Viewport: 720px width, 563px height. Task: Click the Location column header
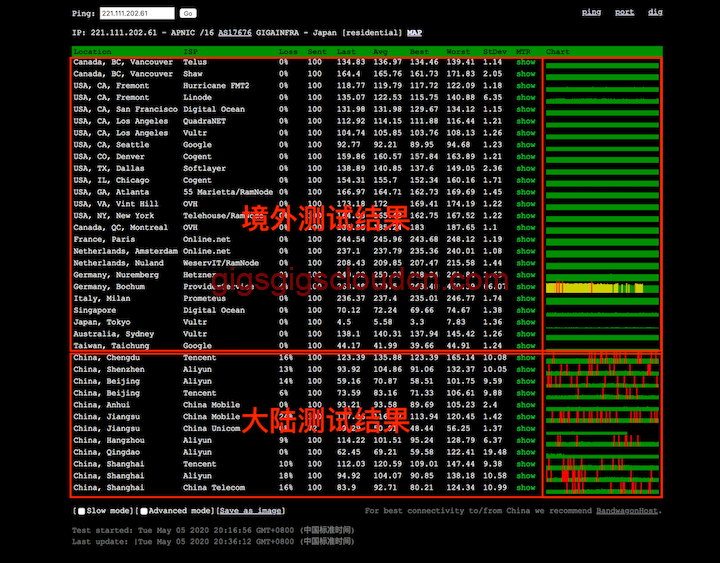tap(92, 52)
